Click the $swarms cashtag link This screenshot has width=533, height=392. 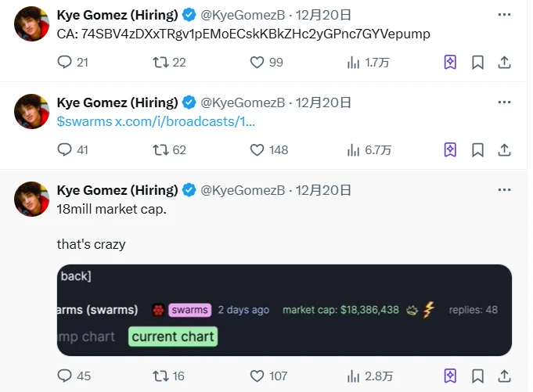point(85,121)
